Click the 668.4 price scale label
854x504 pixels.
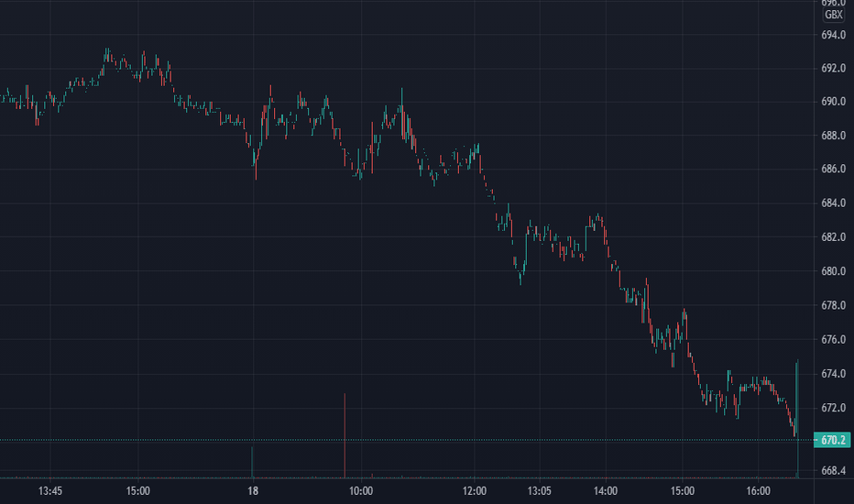pos(833,470)
